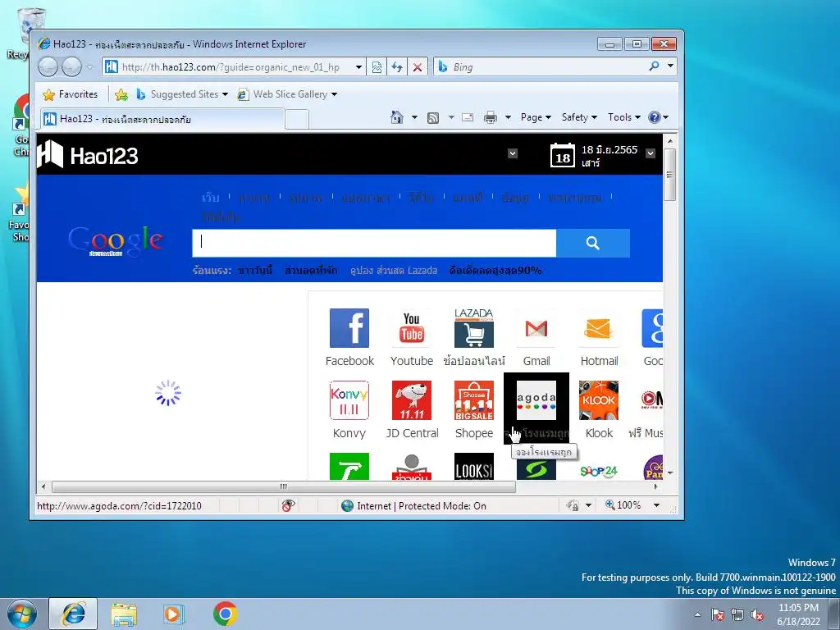This screenshot has height=630, width=840.
Task: Expand the Suggested Sites dropdown
Action: point(225,94)
